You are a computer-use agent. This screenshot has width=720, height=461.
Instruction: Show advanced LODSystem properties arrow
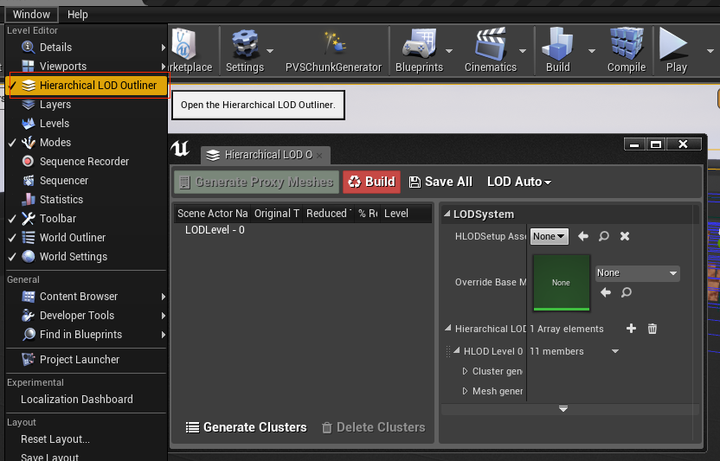pyautogui.click(x=563, y=409)
